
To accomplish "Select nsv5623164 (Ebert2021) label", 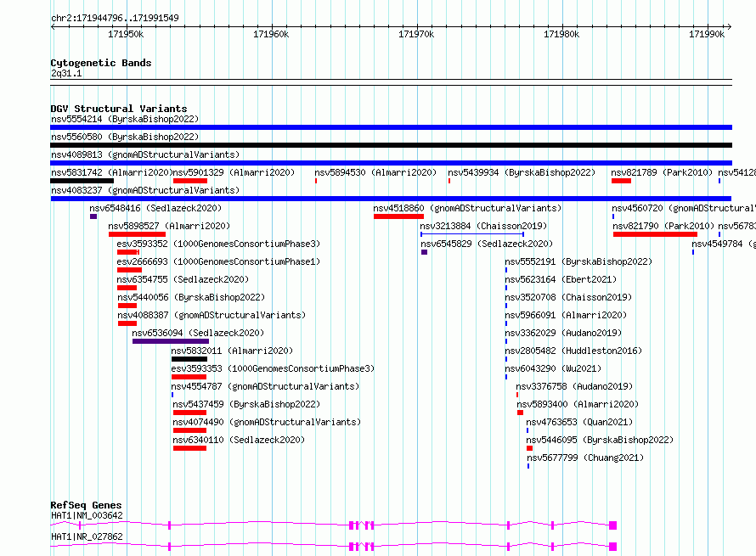I will [561, 279].
